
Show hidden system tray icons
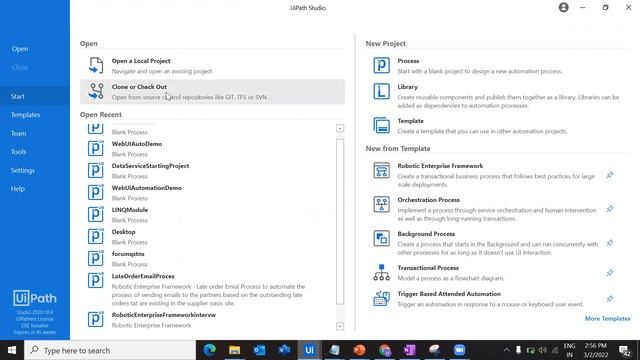(506, 350)
